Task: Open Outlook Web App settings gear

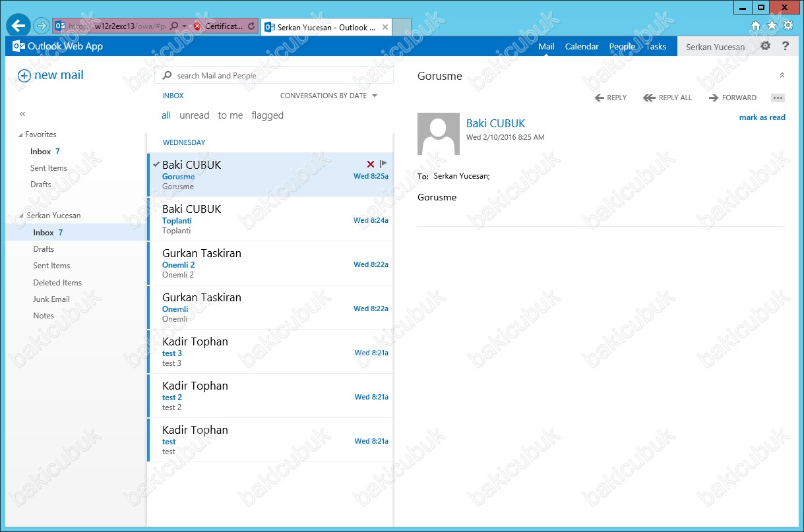Action: 765,46
